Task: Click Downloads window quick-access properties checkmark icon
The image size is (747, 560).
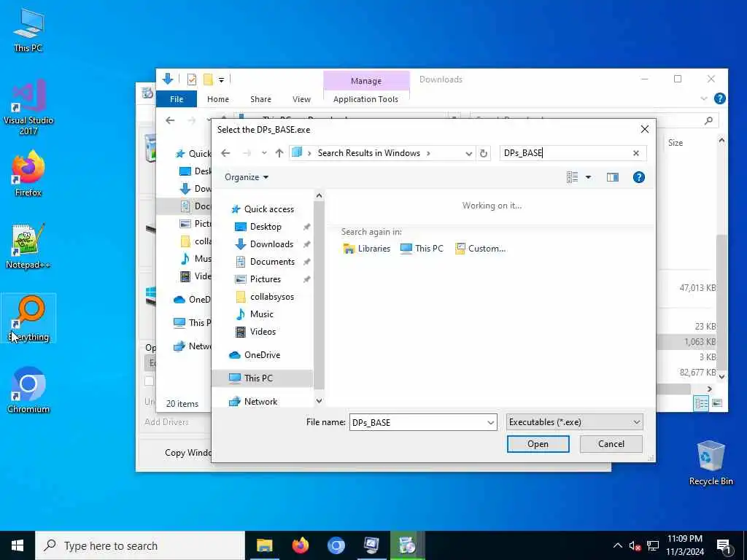Action: pos(192,79)
